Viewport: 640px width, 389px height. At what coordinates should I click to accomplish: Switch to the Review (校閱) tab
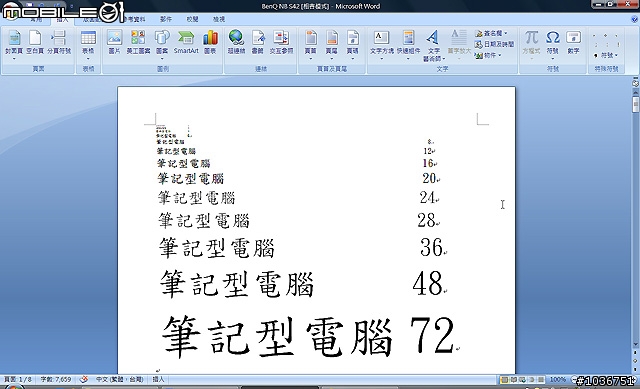(192, 19)
